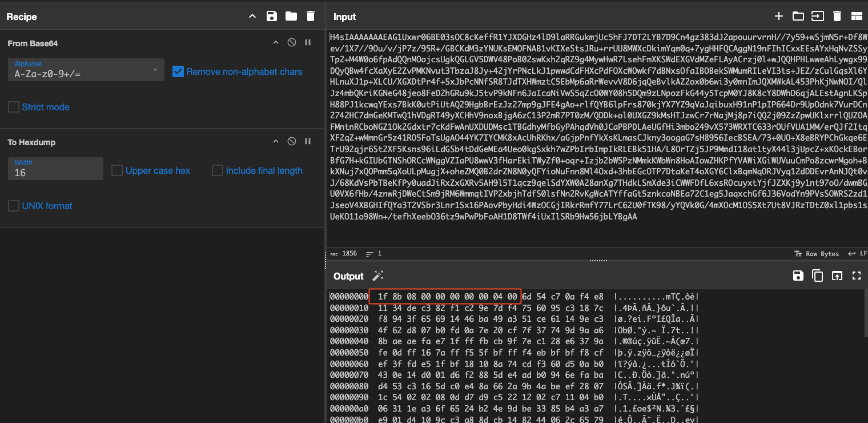Click the To Hexdump operation title

(x=31, y=142)
